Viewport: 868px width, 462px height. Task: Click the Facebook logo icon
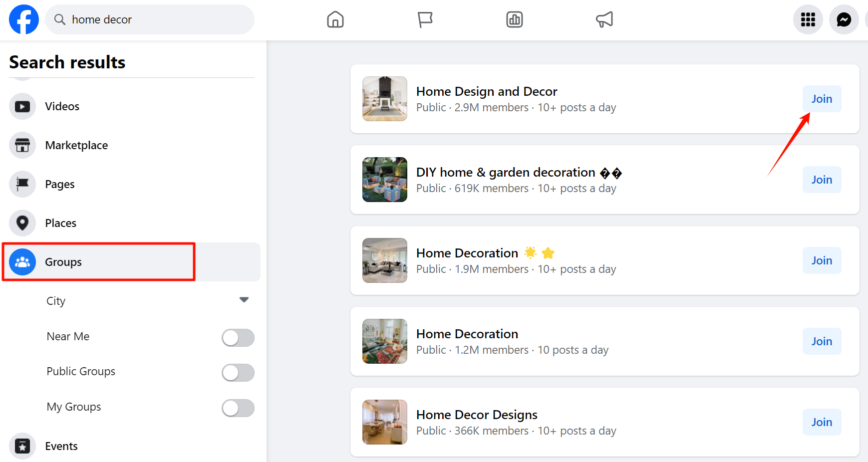click(x=24, y=19)
